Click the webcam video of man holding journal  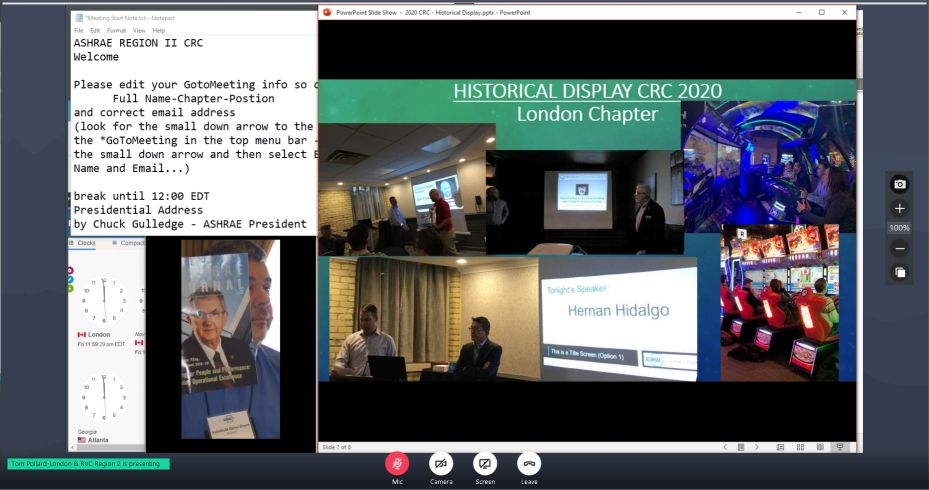pos(230,340)
